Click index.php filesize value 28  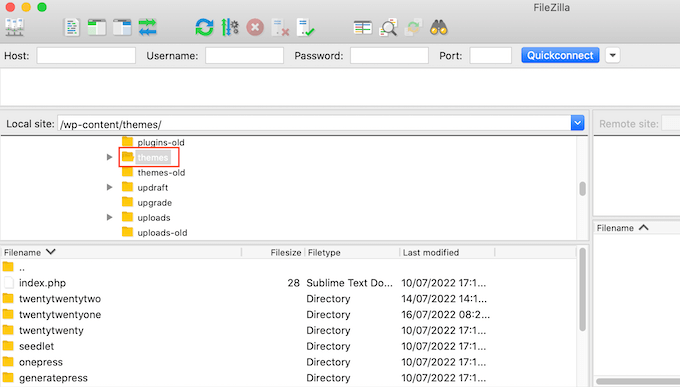294,283
